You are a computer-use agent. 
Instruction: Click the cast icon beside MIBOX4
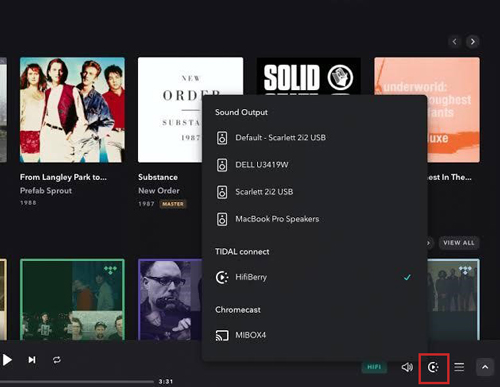pyautogui.click(x=222, y=335)
